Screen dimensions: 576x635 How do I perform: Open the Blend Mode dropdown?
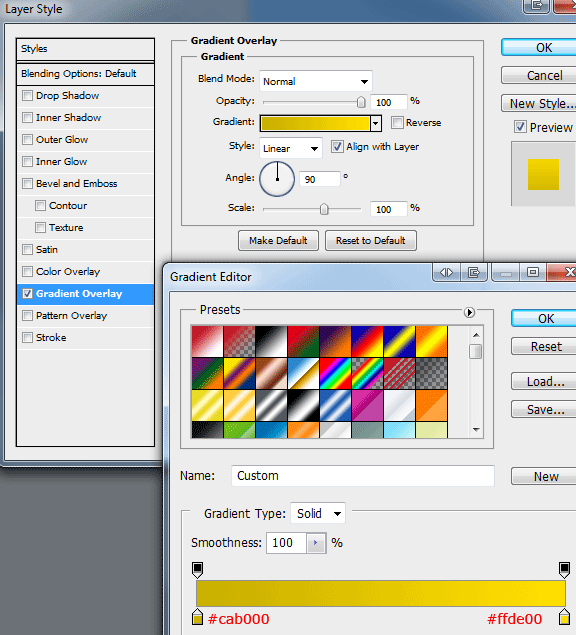(316, 81)
